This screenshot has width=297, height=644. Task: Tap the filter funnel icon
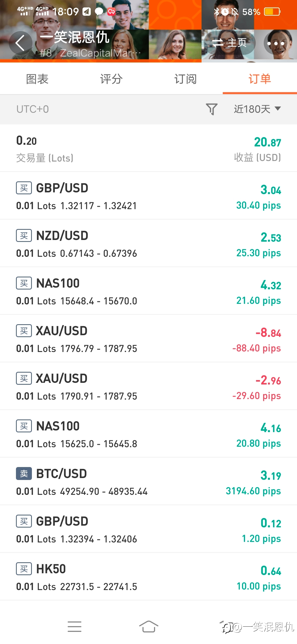(x=212, y=109)
